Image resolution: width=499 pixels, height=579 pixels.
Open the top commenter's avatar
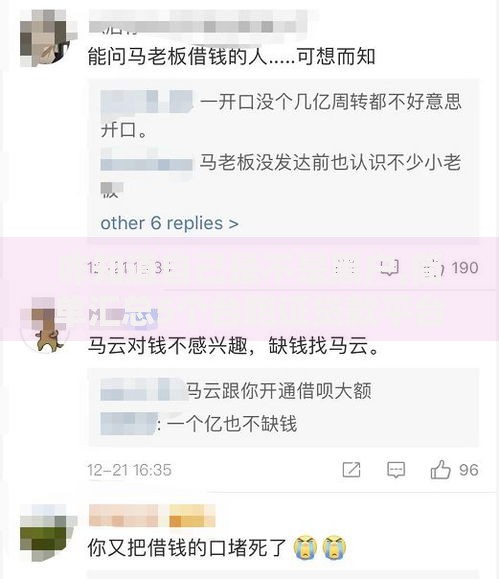point(46,38)
